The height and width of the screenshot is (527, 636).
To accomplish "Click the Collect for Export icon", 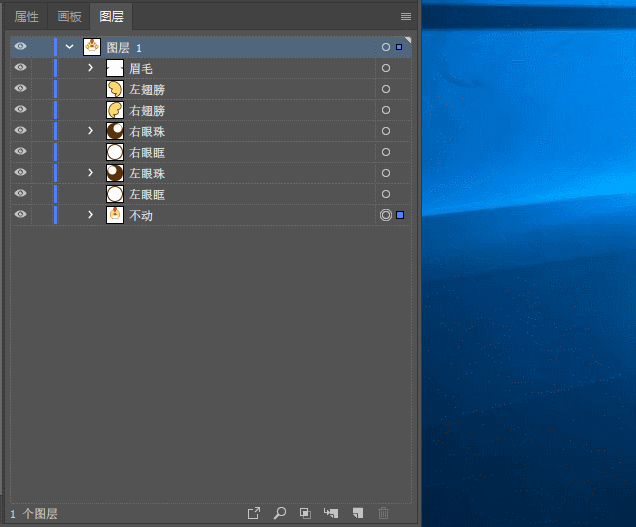I will [x=254, y=513].
